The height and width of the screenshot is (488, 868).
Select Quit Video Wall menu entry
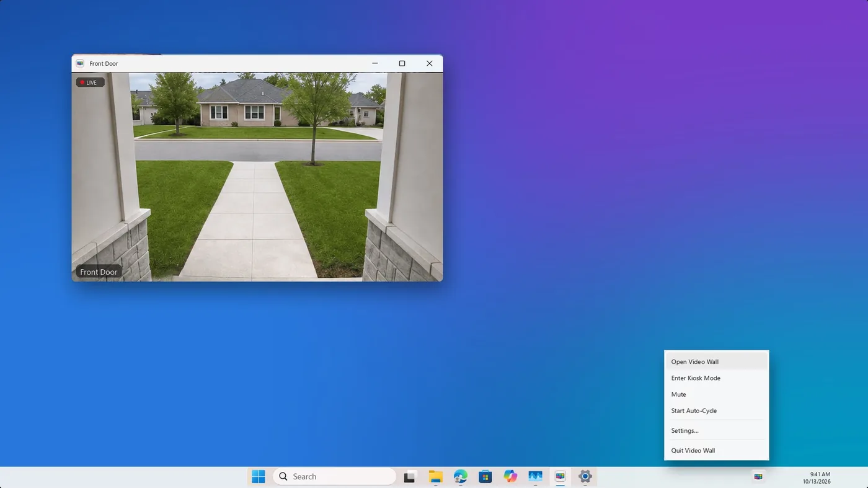(716, 450)
